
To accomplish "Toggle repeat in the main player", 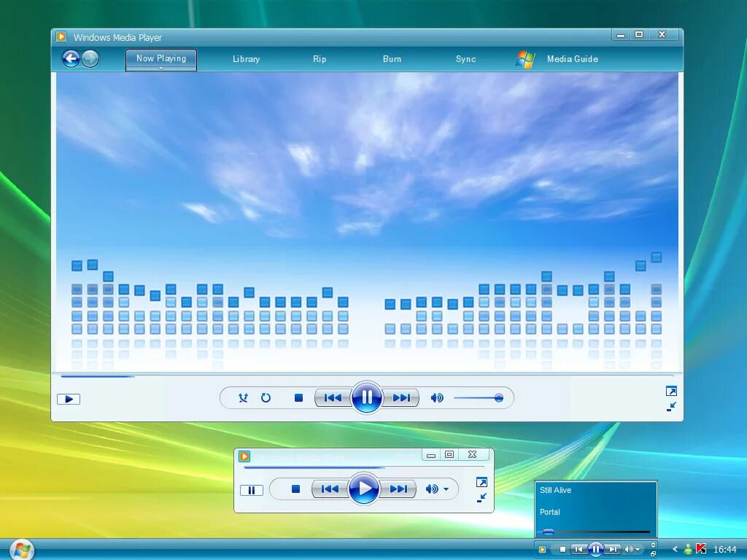I will (266, 397).
